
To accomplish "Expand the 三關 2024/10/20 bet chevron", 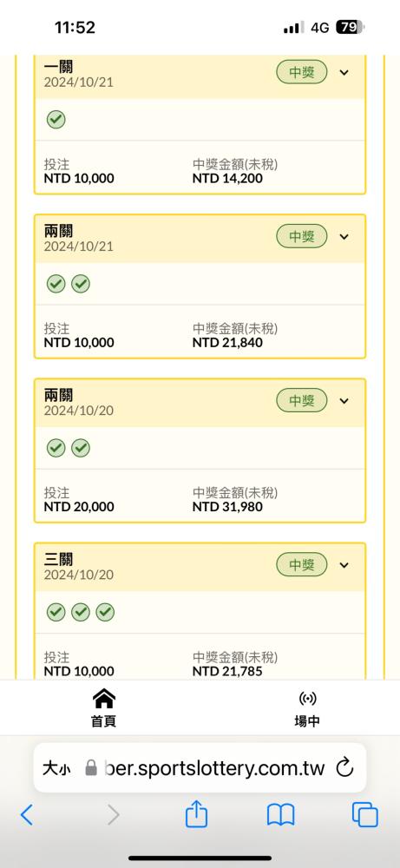I will 344,565.
